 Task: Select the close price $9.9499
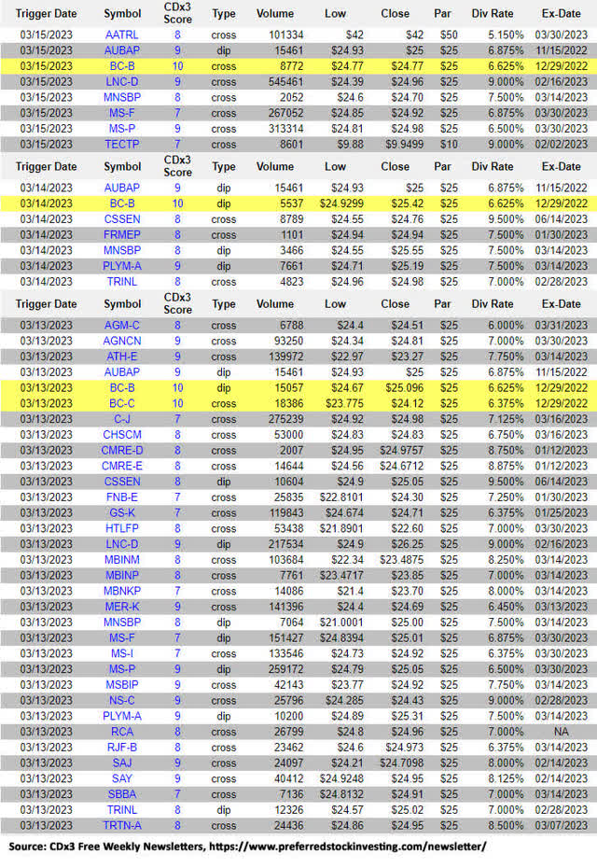(405, 145)
